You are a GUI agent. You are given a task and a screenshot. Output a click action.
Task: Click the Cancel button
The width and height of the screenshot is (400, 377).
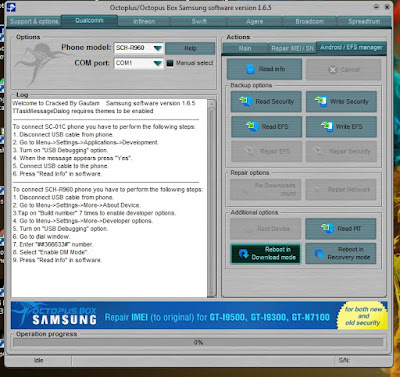343,70
